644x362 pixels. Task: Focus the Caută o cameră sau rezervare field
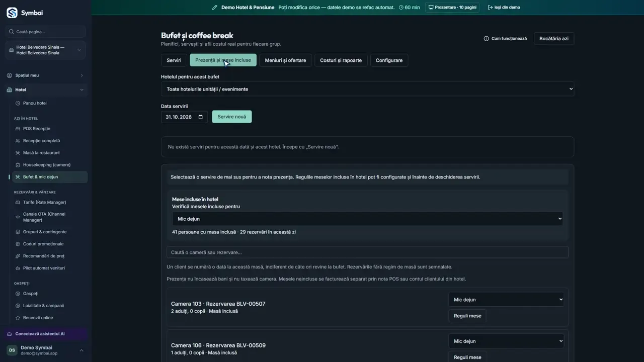(x=367, y=252)
